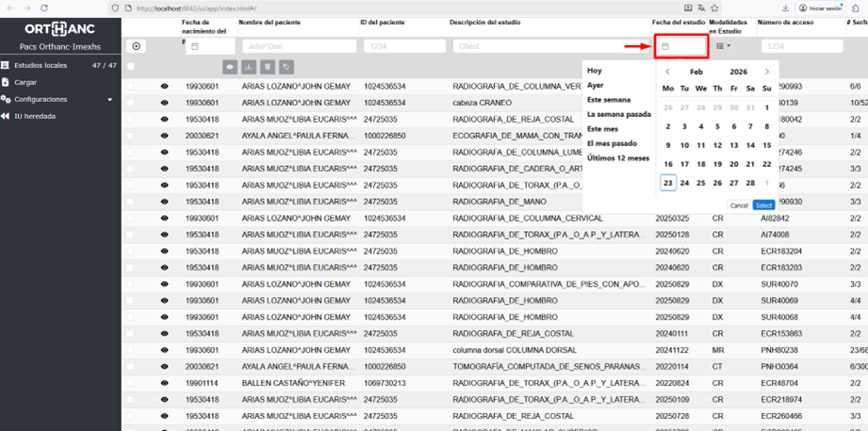Image resolution: width=868 pixels, height=431 pixels.
Task: Open the year 2026 selector in calendar
Action: click(x=738, y=72)
